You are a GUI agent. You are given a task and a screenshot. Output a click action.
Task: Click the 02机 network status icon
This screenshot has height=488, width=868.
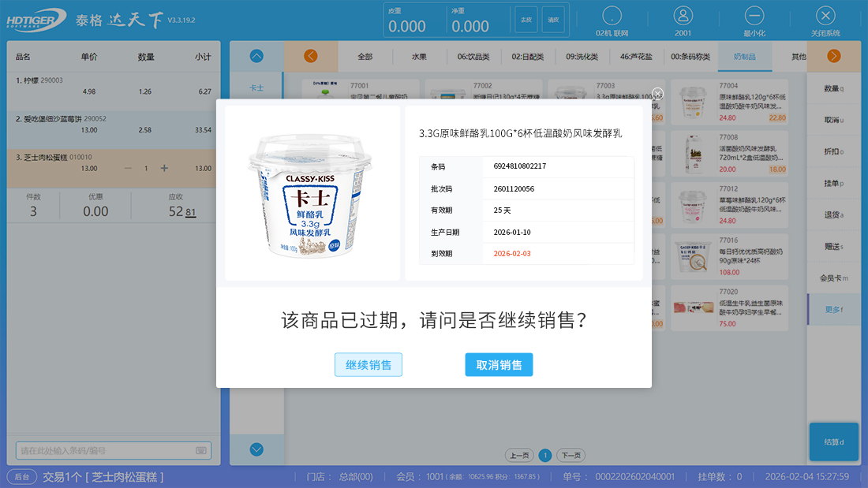(612, 16)
